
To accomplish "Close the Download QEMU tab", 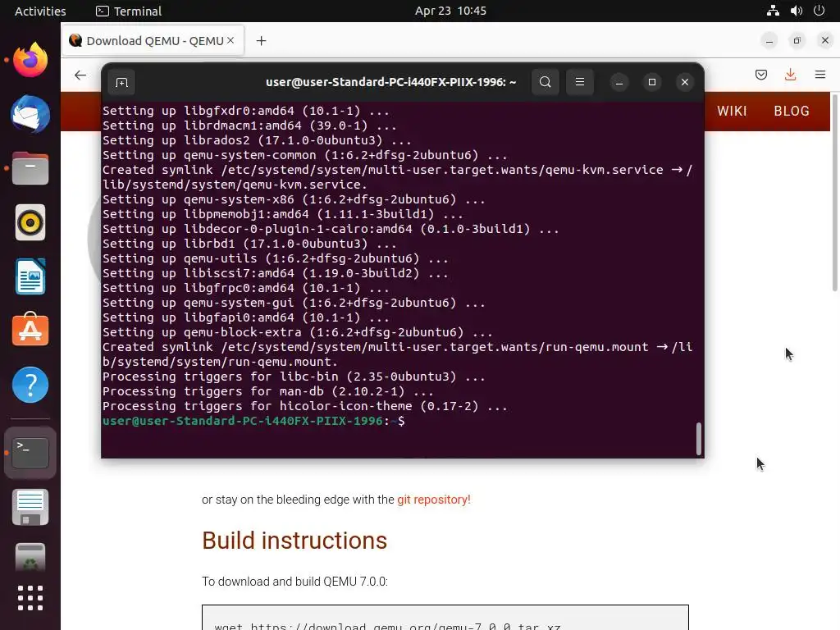I will point(231,40).
